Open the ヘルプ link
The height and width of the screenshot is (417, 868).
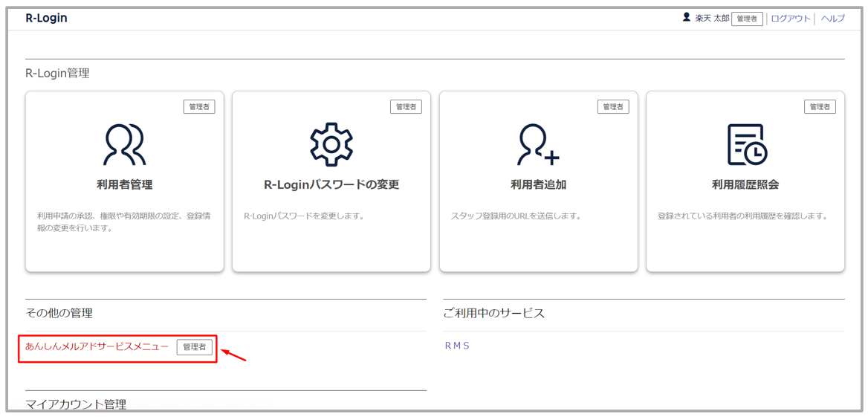[x=832, y=19]
